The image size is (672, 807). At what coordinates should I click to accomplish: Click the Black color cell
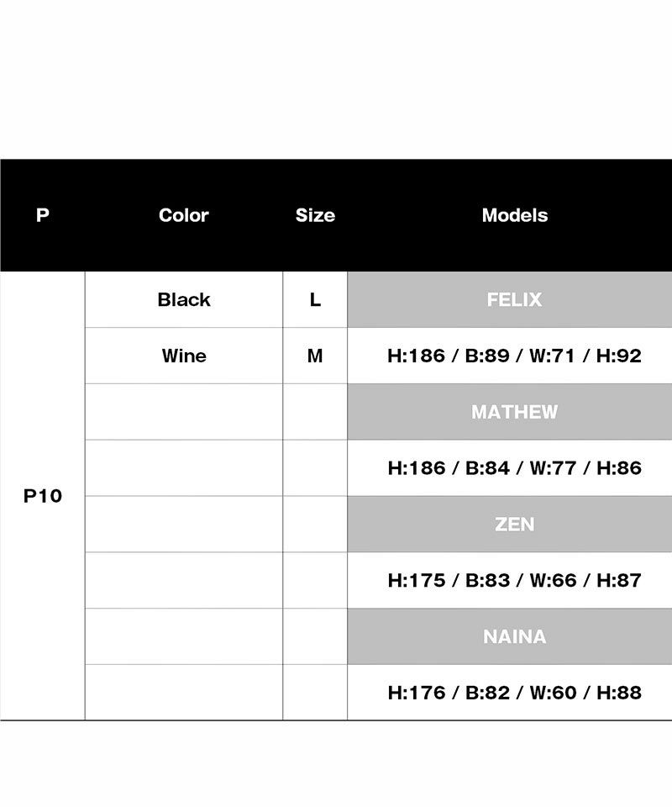(x=183, y=300)
